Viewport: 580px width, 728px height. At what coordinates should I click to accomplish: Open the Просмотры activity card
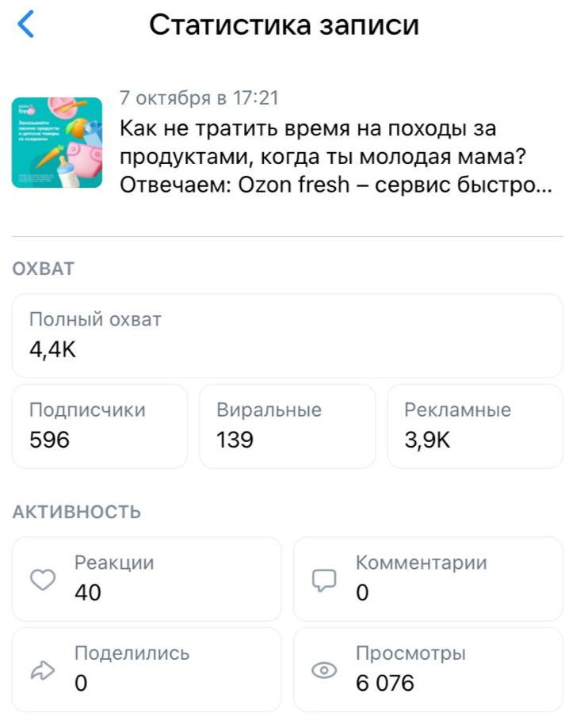(428, 669)
